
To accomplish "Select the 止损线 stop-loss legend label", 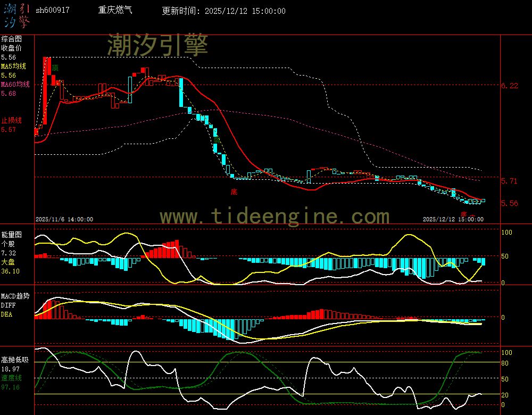I will coord(11,120).
